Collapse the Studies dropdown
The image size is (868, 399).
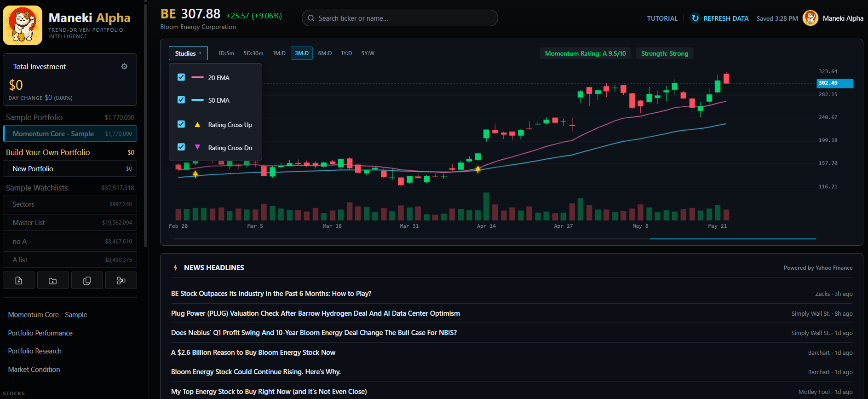(188, 53)
